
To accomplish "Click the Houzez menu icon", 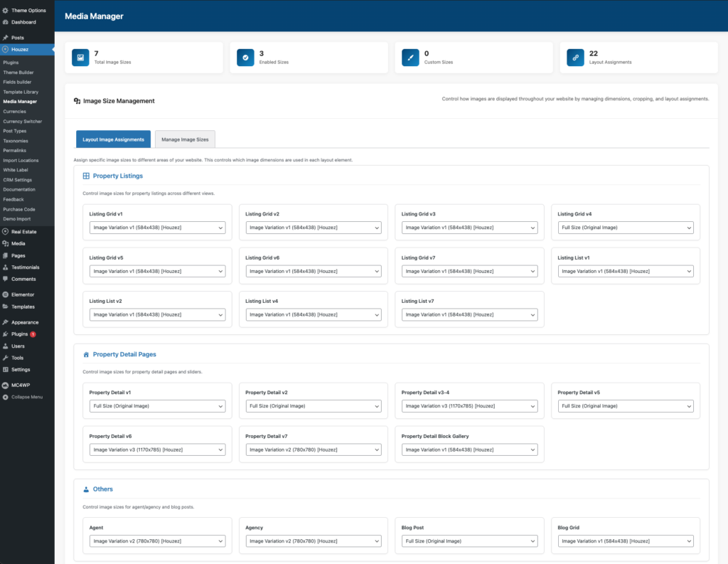I will [x=6, y=50].
